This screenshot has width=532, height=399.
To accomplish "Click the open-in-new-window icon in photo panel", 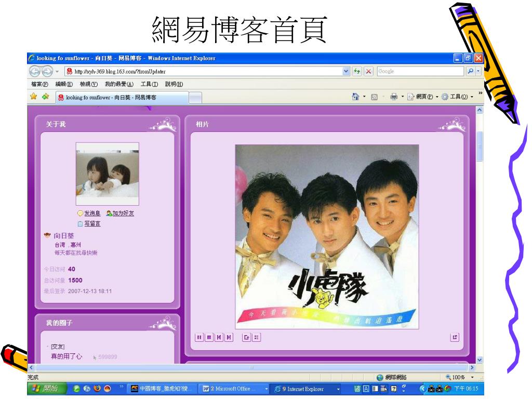I will coord(455,337).
